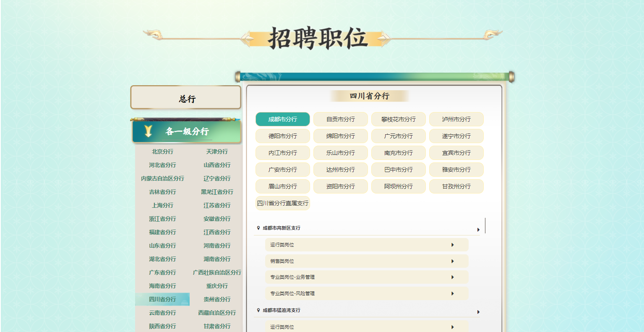Select the 遂宁市分行 button

[456, 136]
